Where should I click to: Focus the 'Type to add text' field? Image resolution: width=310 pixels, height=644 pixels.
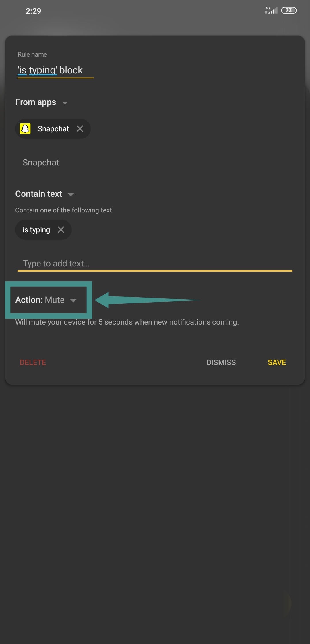tap(154, 263)
